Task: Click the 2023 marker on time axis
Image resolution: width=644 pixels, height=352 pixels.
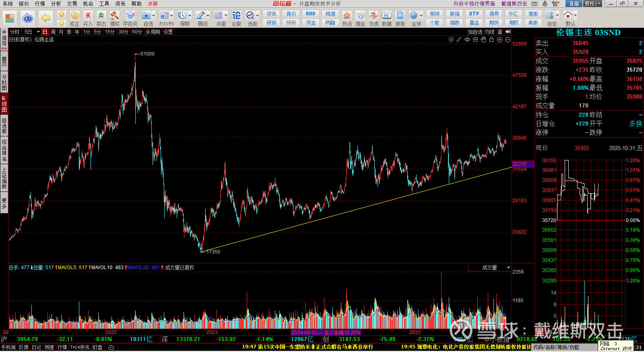Action: click(x=212, y=332)
